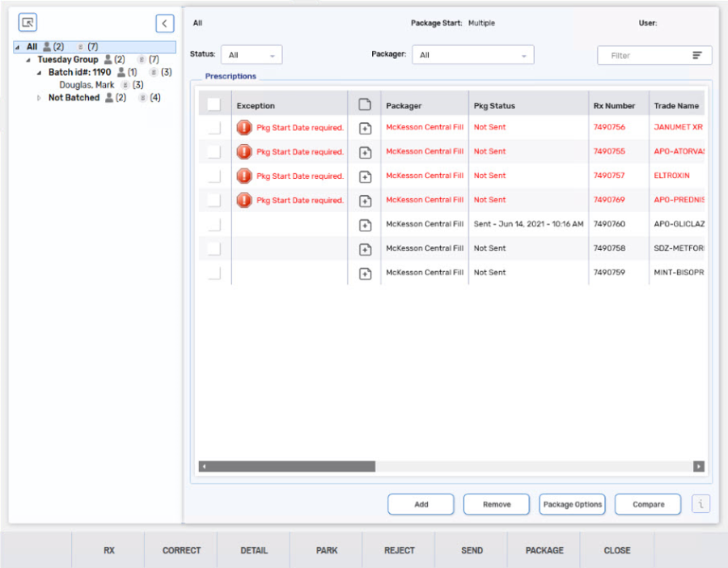Click the horizontal scrollbar's right arrow
Viewport: 728px width, 568px height.
tap(699, 467)
